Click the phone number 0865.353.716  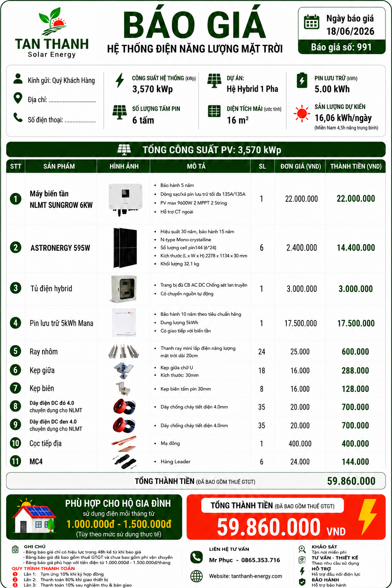coord(261,560)
